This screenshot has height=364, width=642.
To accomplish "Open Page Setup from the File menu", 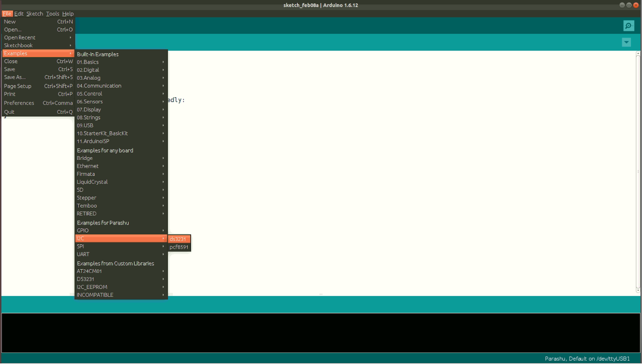I will coord(38,86).
